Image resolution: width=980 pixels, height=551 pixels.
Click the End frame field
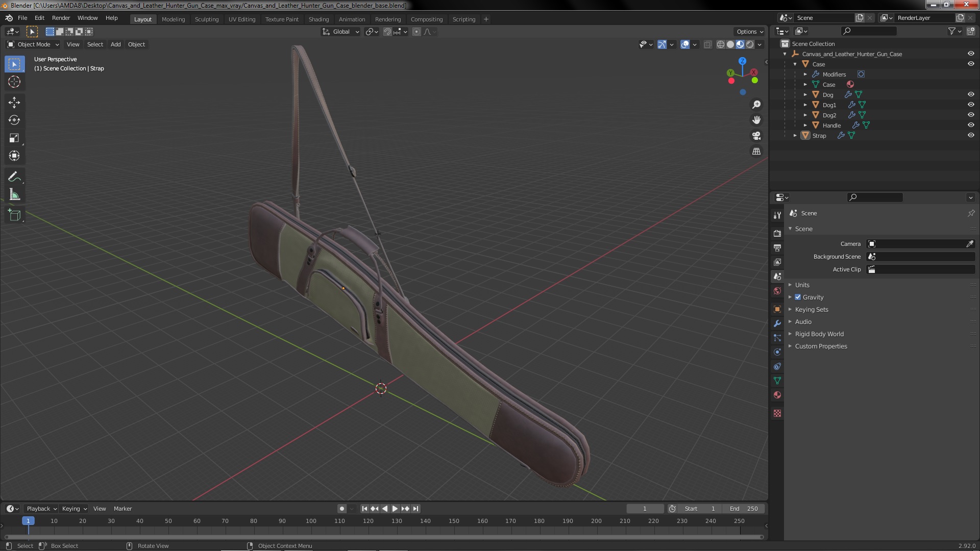[x=744, y=509]
